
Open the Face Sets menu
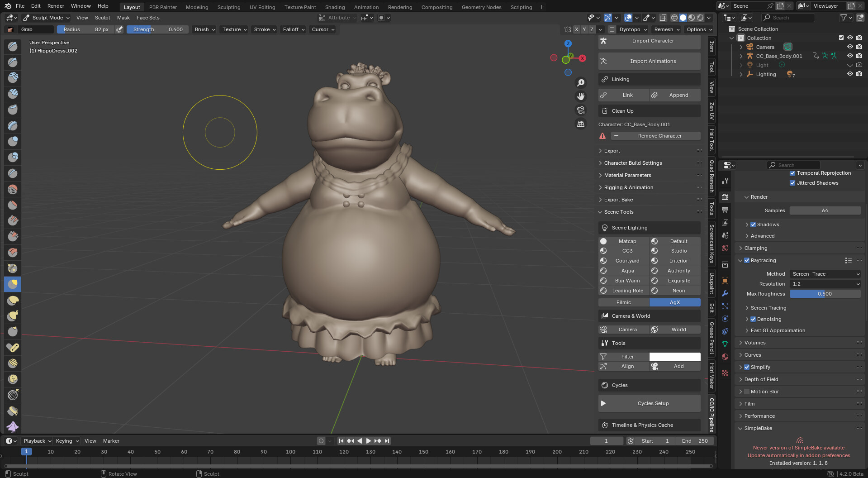click(148, 18)
